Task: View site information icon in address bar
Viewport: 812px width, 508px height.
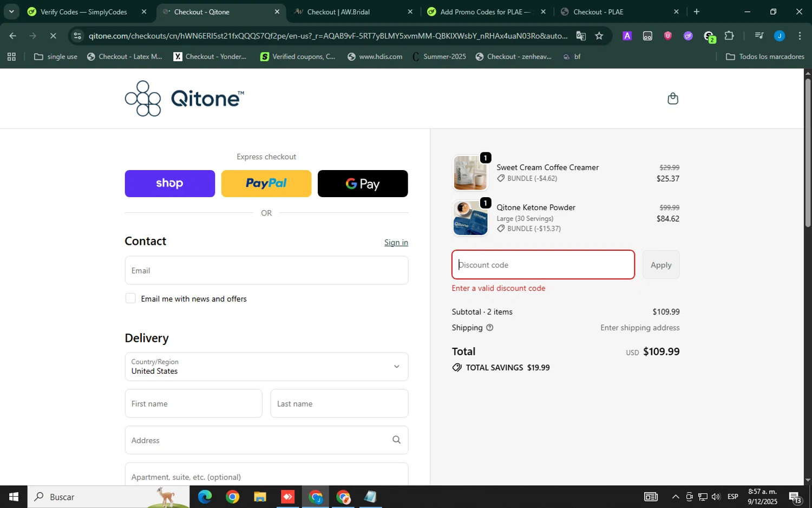Action: coord(77,36)
